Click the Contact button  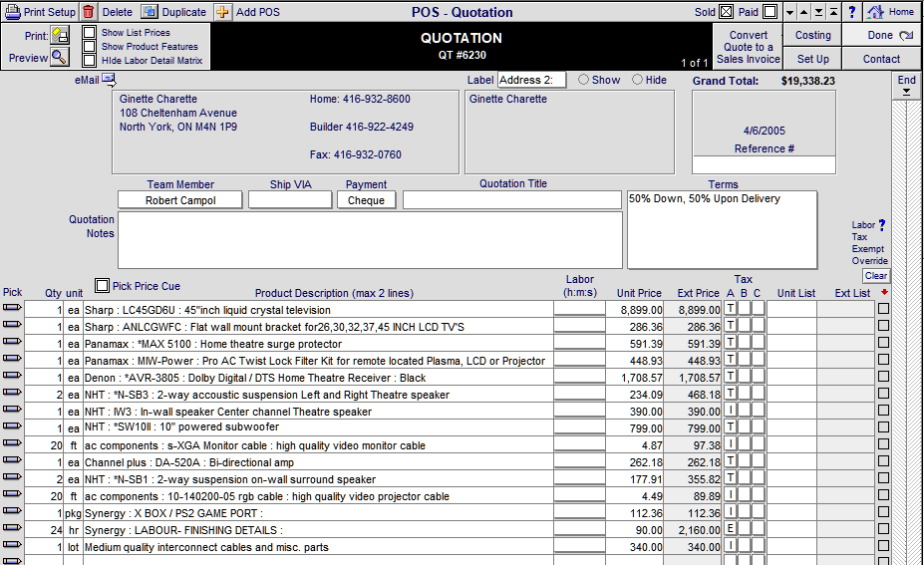click(881, 59)
